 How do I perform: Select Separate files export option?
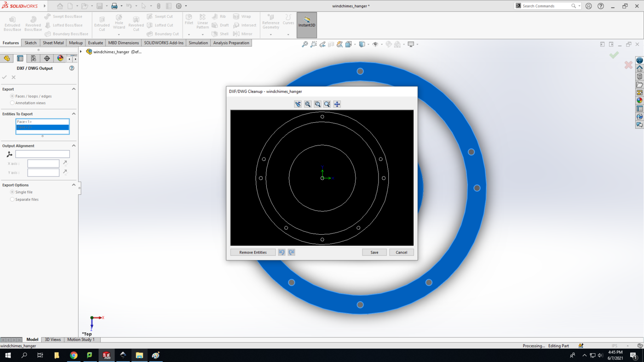pos(12,199)
